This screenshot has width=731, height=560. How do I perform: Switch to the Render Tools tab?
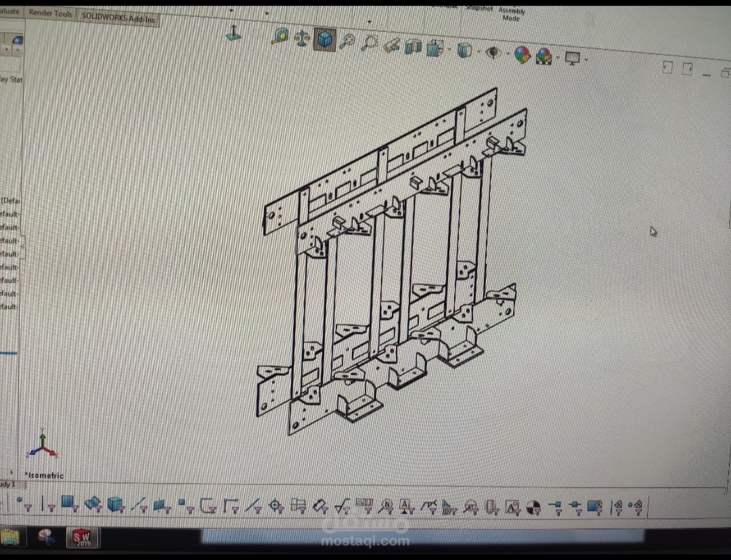tap(50, 13)
